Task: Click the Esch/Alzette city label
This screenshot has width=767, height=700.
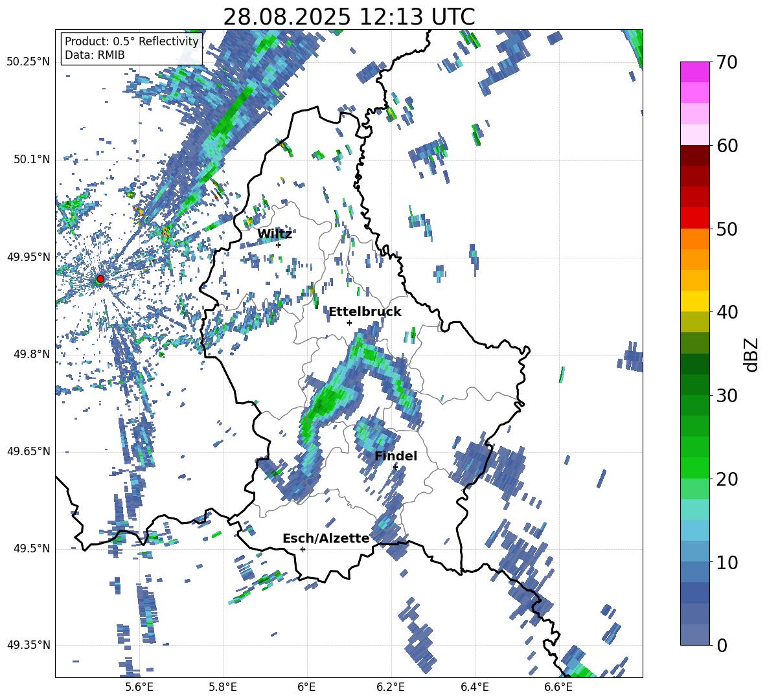Action: [x=326, y=538]
